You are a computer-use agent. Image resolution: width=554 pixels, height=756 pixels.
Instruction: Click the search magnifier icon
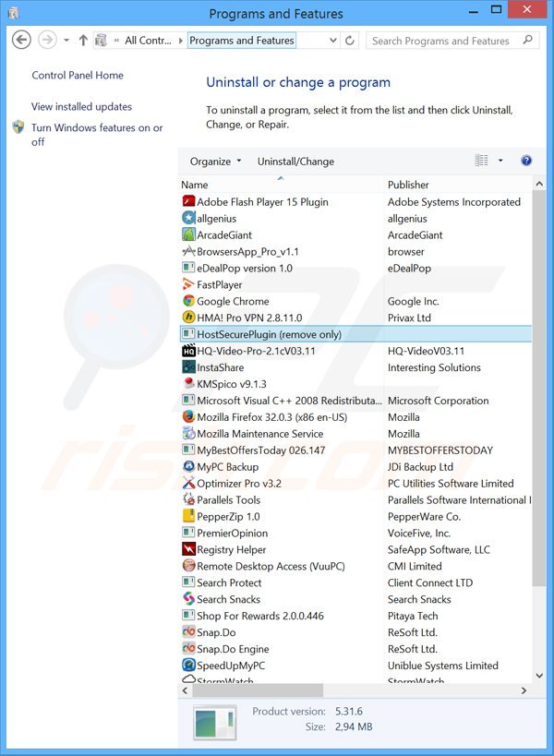[528, 40]
